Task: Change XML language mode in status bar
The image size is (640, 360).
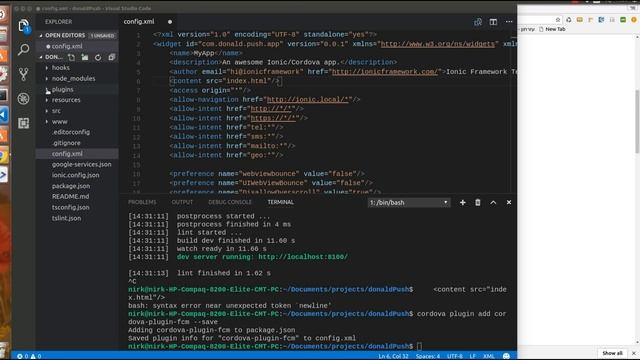Action: tap(489, 356)
